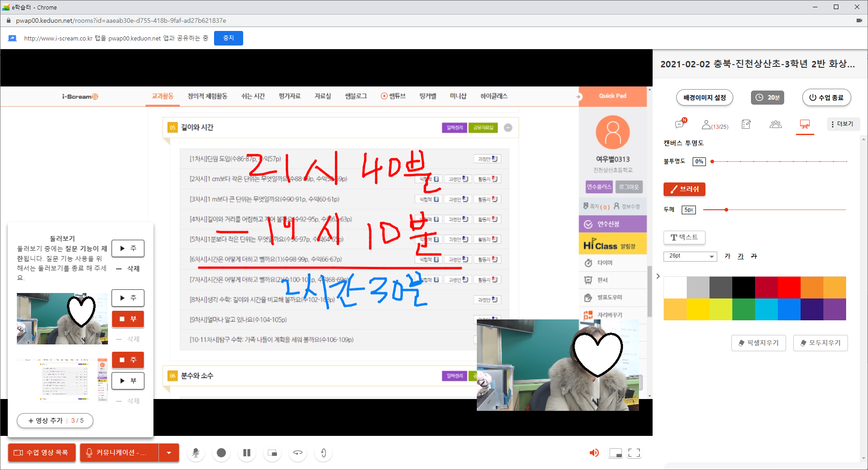Select the whiteboard canvas tab icon
Viewport: 868px width, 470px height.
(x=805, y=124)
